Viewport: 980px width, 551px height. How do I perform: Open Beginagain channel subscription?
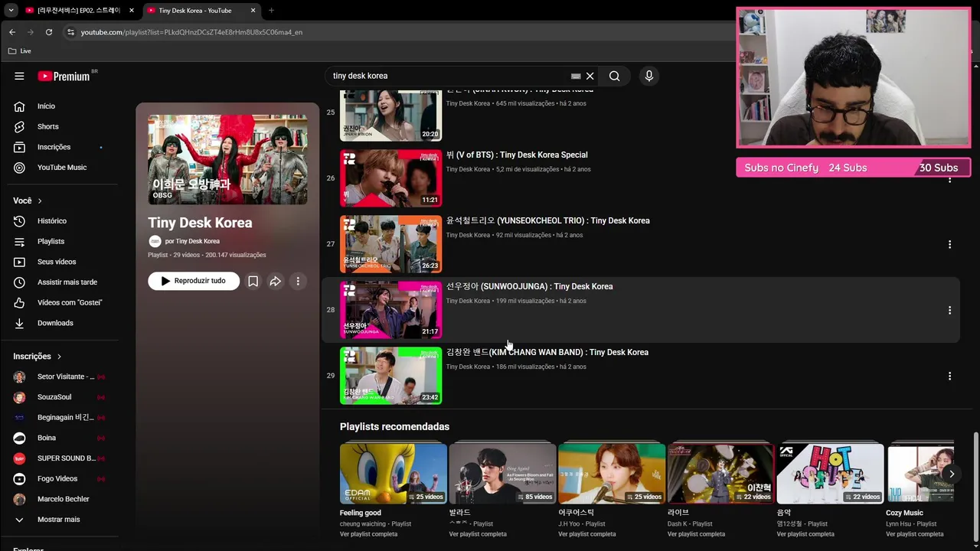tap(60, 418)
